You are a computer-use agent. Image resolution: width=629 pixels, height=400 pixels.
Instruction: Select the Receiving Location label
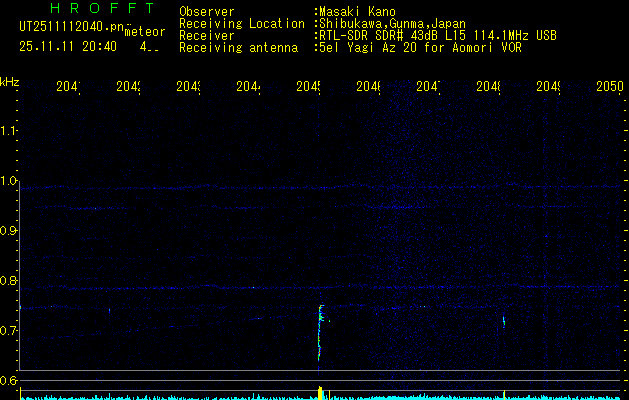(x=241, y=23)
